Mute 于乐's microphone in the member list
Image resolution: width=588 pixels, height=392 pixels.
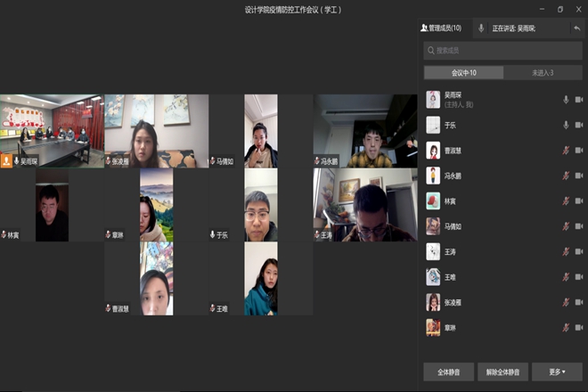coord(565,125)
